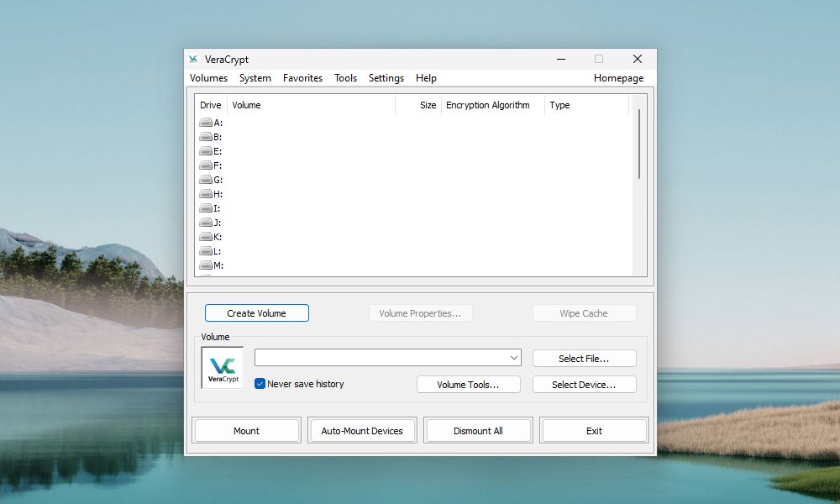Select the M: drive letter text
This screenshot has width=840, height=504.
coord(218,265)
